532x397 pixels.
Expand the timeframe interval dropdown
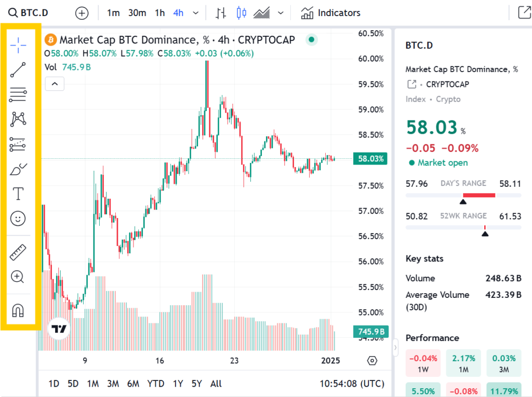pyautogui.click(x=195, y=13)
